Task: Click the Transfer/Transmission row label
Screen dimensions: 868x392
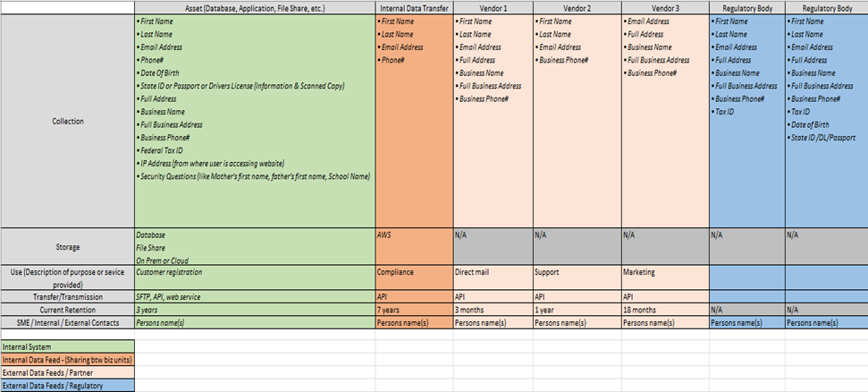Action: tap(67, 296)
